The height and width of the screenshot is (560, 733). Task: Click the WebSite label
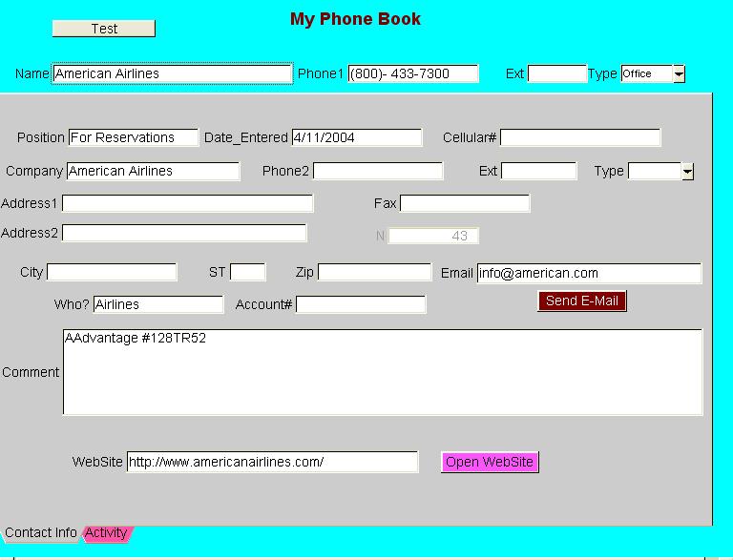tap(97, 462)
